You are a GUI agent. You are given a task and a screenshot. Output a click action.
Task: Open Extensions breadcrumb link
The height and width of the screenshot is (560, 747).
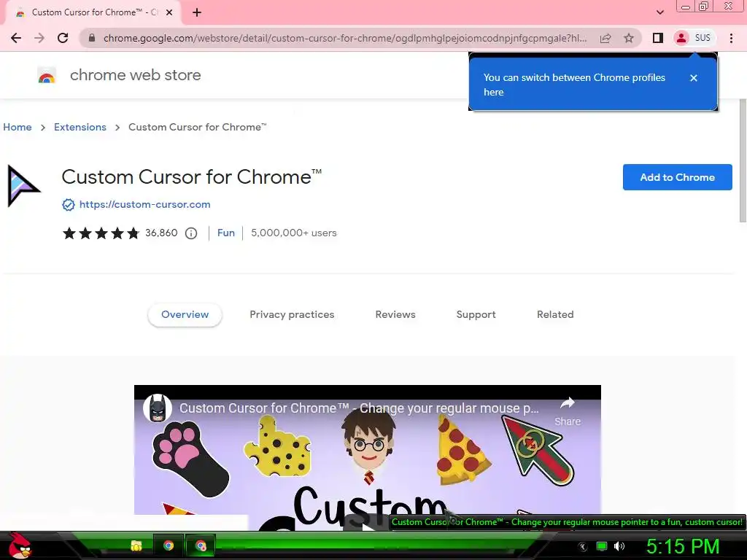click(x=80, y=127)
